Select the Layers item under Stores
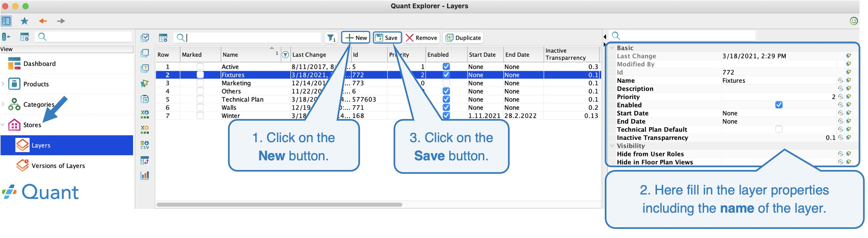Viewport: 868px width, 238px height. tap(67, 145)
